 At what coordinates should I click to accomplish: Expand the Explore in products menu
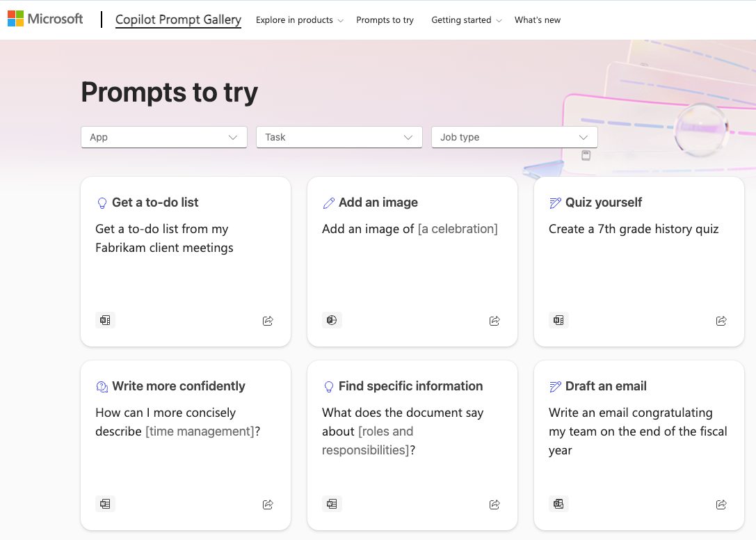click(300, 19)
